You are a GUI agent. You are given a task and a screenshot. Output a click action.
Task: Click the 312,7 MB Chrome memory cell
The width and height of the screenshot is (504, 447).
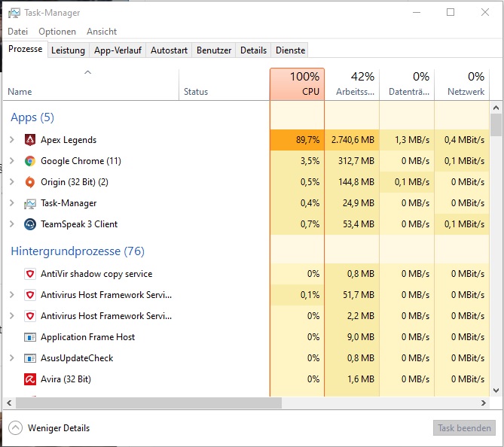point(352,161)
